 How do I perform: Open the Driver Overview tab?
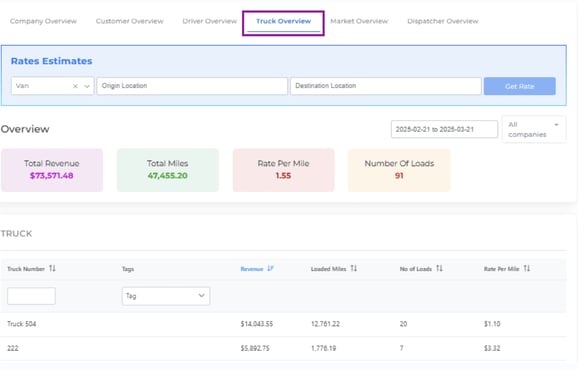point(209,21)
